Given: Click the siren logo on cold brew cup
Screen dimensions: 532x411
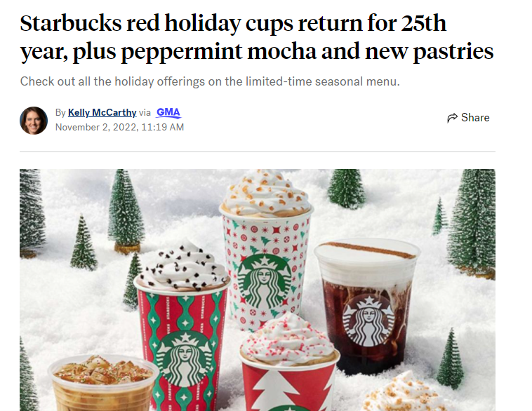Looking at the screenshot, I should coord(368,321).
